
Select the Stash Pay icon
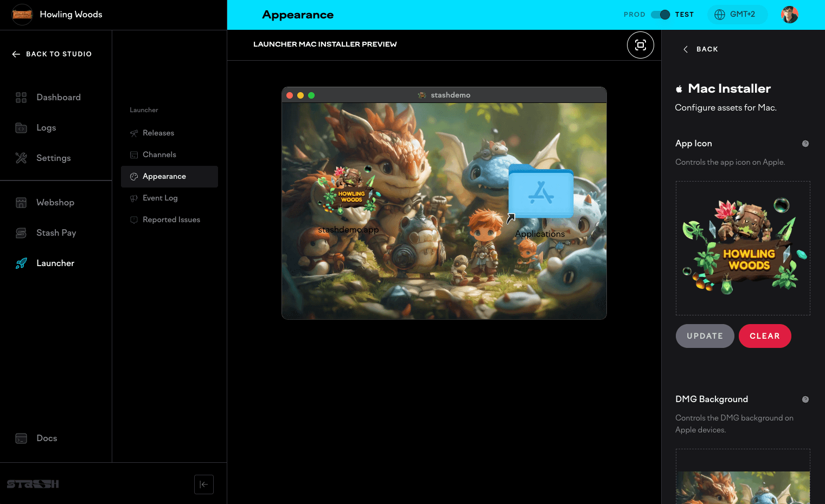21,232
